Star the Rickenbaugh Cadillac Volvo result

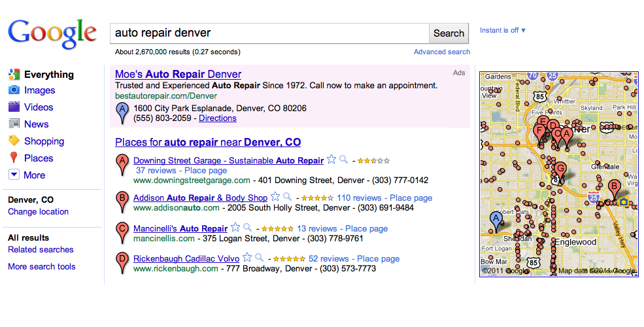(247, 258)
